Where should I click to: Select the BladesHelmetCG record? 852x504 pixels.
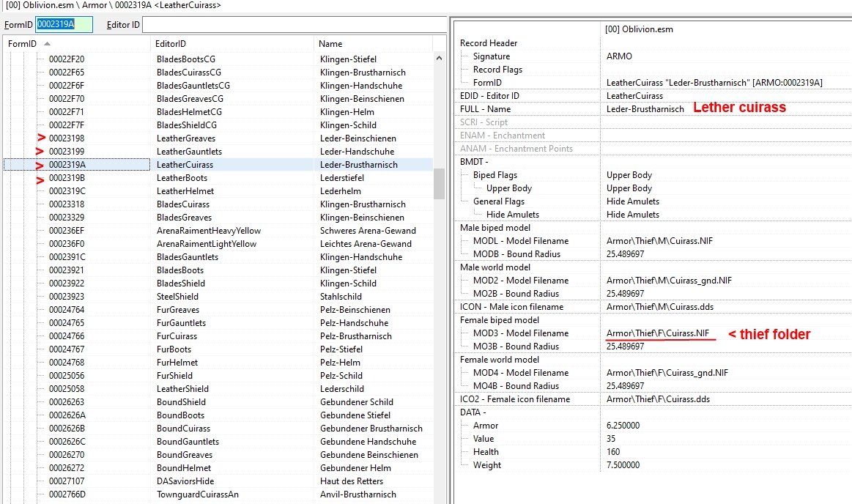[218, 112]
